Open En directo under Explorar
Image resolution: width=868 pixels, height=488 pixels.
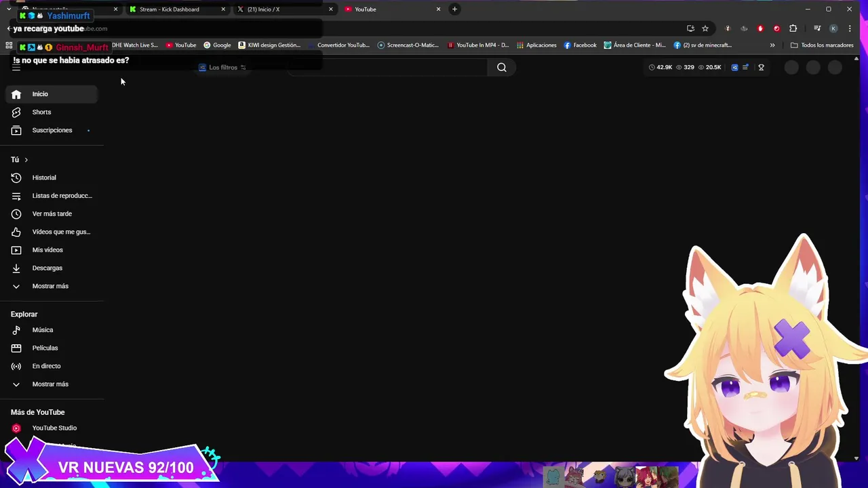[52, 366]
